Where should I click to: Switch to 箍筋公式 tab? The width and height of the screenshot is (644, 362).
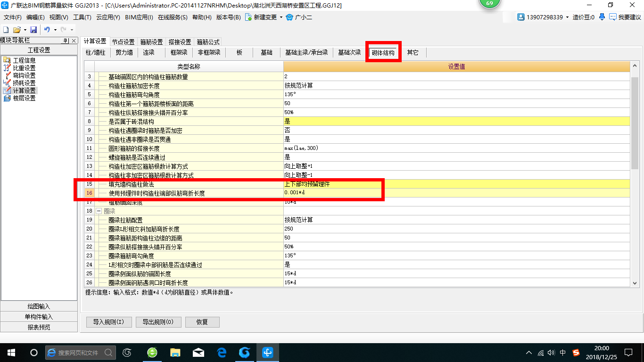coord(208,42)
